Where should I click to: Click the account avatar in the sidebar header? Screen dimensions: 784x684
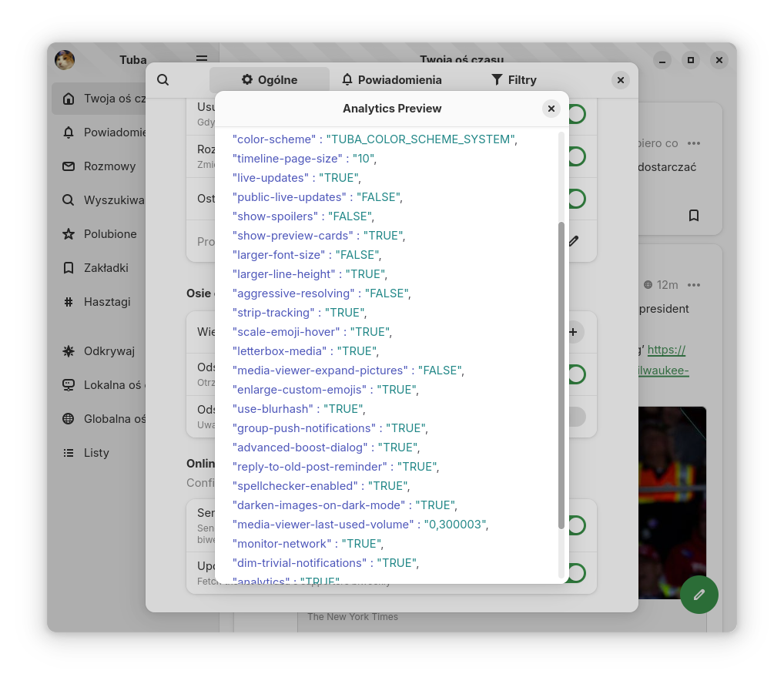[65, 60]
